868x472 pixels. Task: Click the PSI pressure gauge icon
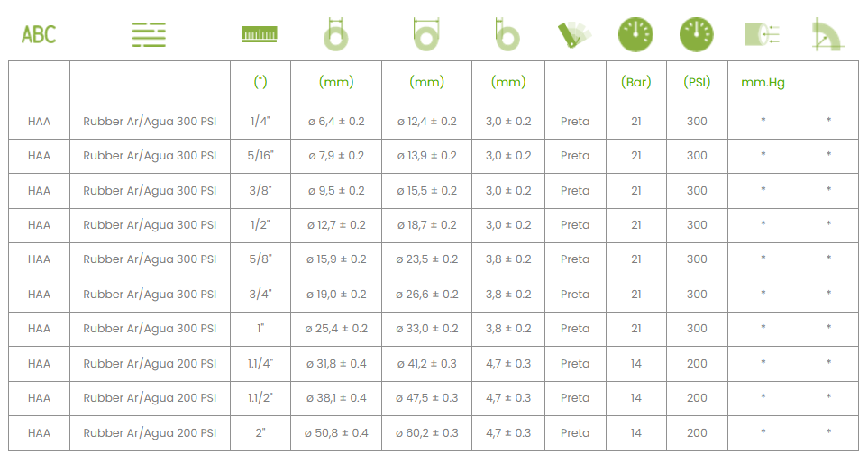tap(697, 34)
